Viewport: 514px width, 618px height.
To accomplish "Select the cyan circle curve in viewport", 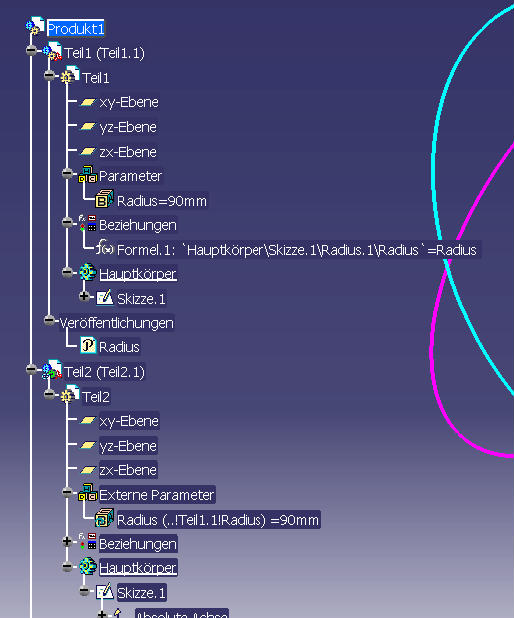I will (x=434, y=158).
